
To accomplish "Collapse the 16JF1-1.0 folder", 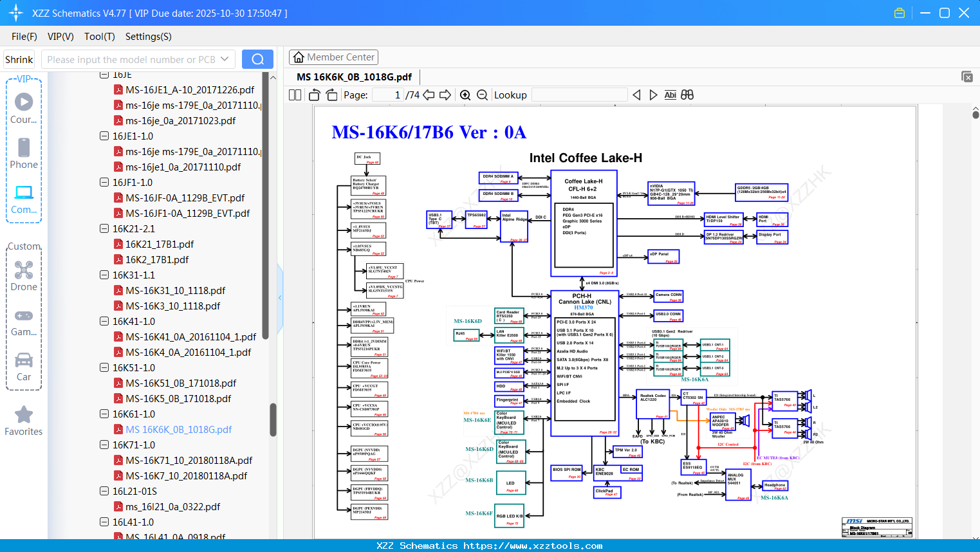I will [x=104, y=183].
